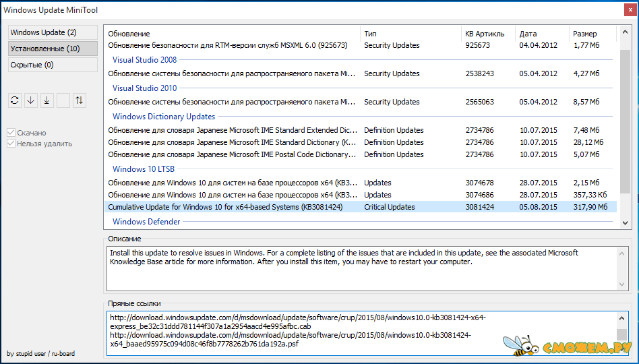The width and height of the screenshot is (639, 364).
Task: Select Cumulative Update for Windows 10 (KB3081424)
Action: click(x=361, y=207)
